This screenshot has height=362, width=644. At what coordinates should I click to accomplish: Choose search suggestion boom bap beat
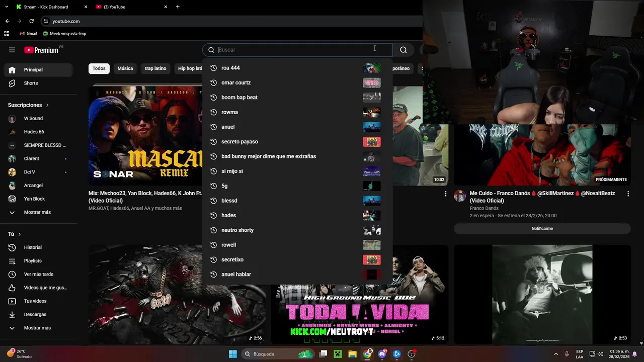pyautogui.click(x=297, y=98)
